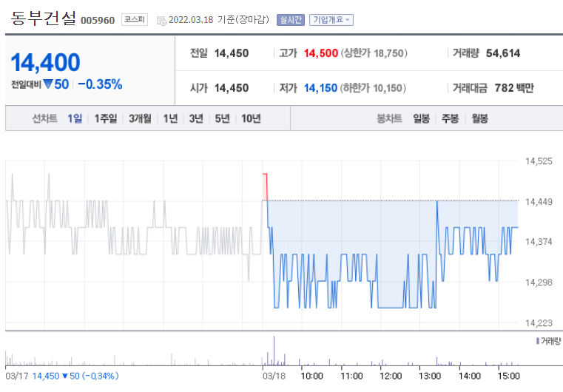This screenshot has width=563, height=392.
Task: Click the tallest purple volume bar
Action: pos(274,351)
